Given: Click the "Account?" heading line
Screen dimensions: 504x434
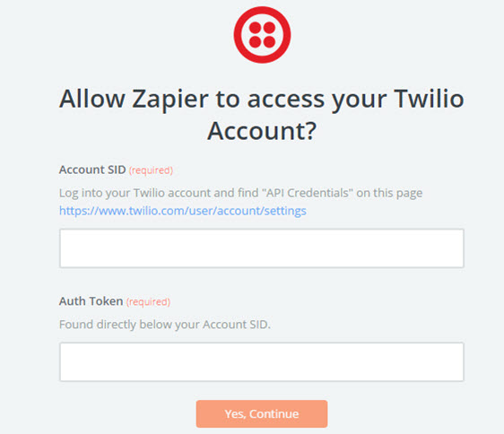Looking at the screenshot, I should coord(262,131).
